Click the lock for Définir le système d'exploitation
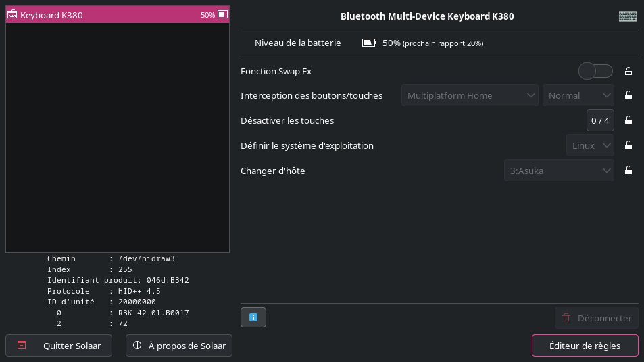This screenshot has width=644, height=362. click(628, 145)
